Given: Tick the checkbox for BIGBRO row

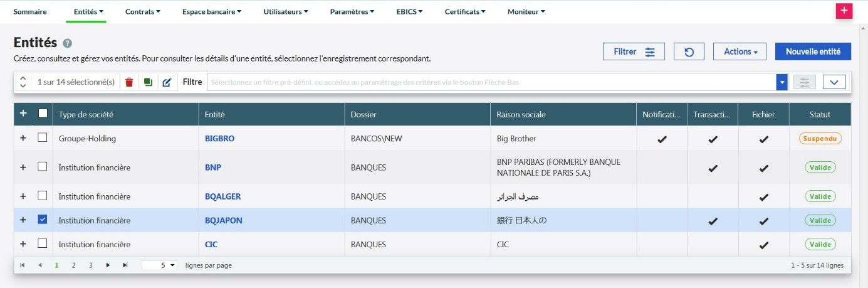Looking at the screenshot, I should coord(43,138).
